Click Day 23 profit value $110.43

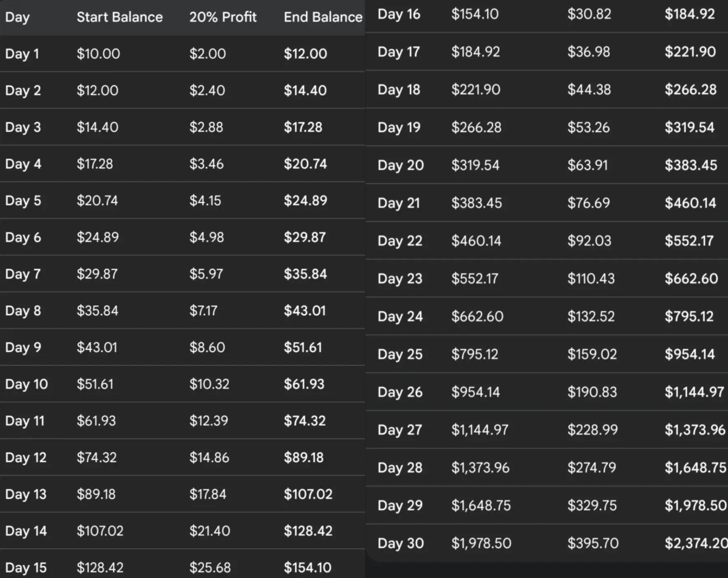pos(591,279)
